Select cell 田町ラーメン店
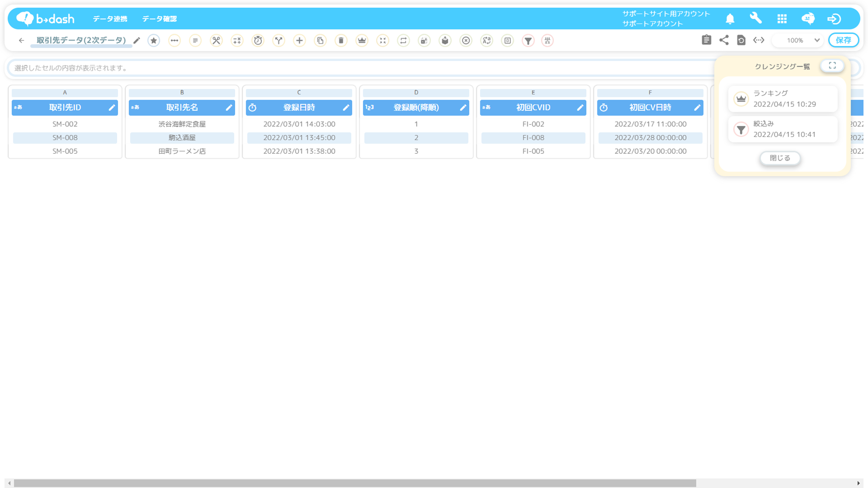Screen dimensions: 868x488 [x=182, y=151]
